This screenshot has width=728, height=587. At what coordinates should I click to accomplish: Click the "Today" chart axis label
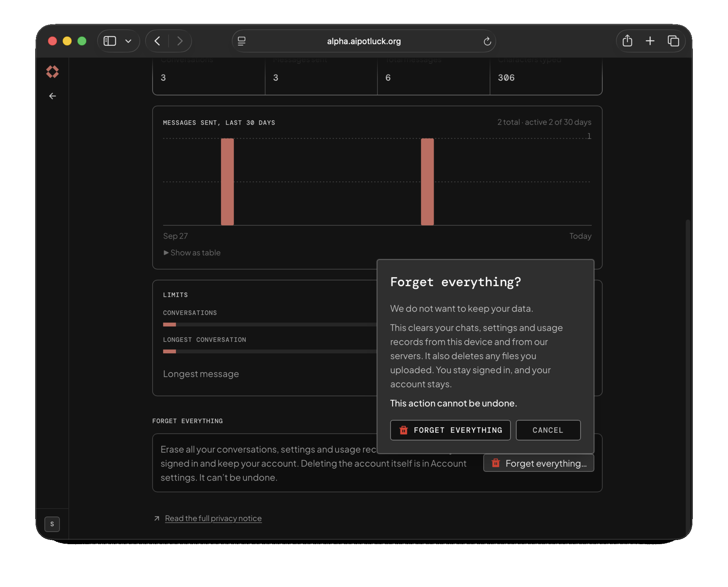point(580,236)
